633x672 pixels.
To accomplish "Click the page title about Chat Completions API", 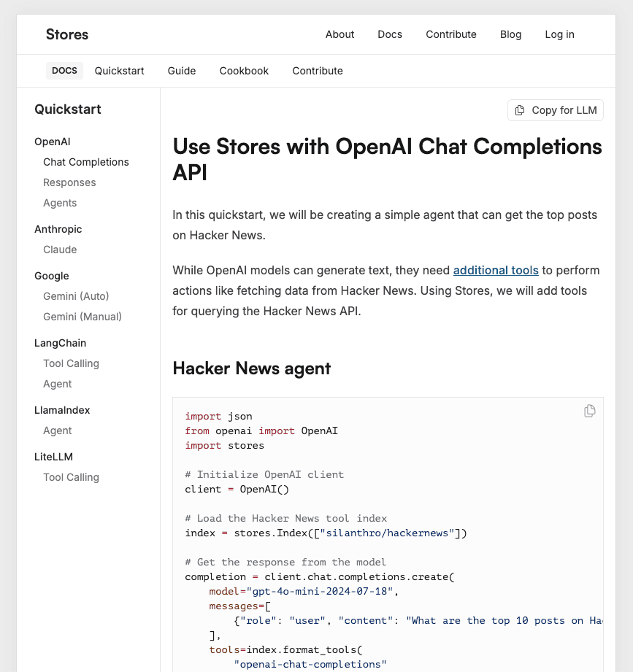I will (387, 160).
